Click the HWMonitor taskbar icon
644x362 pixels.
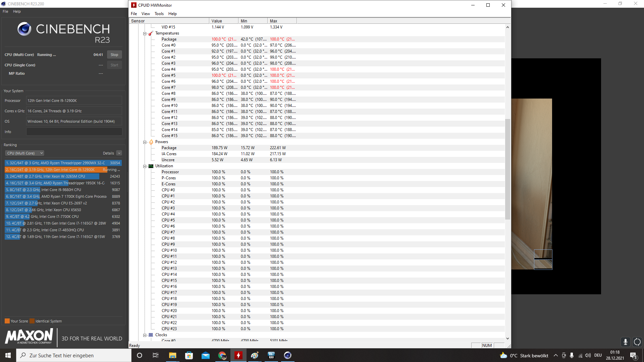238,355
